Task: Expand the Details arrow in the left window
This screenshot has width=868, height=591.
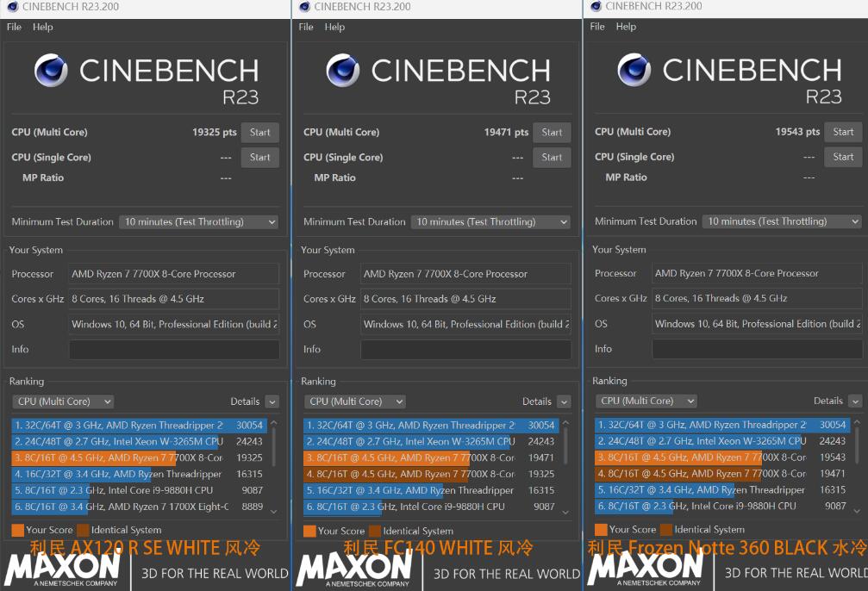Action: pyautogui.click(x=272, y=401)
